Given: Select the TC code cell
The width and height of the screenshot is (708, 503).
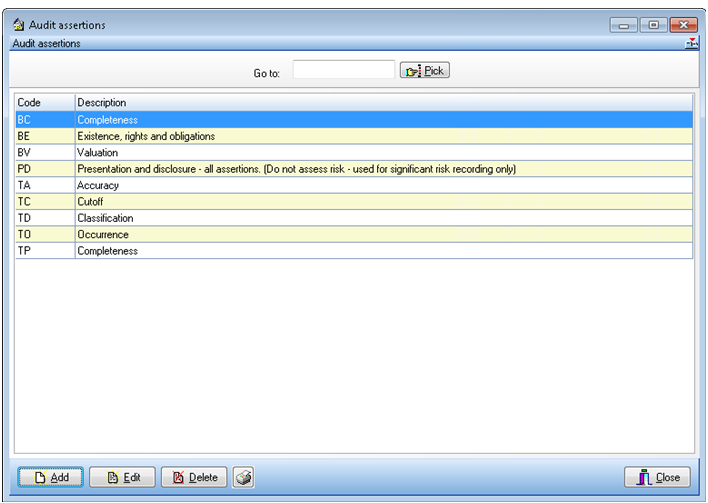Looking at the screenshot, I should (x=45, y=201).
